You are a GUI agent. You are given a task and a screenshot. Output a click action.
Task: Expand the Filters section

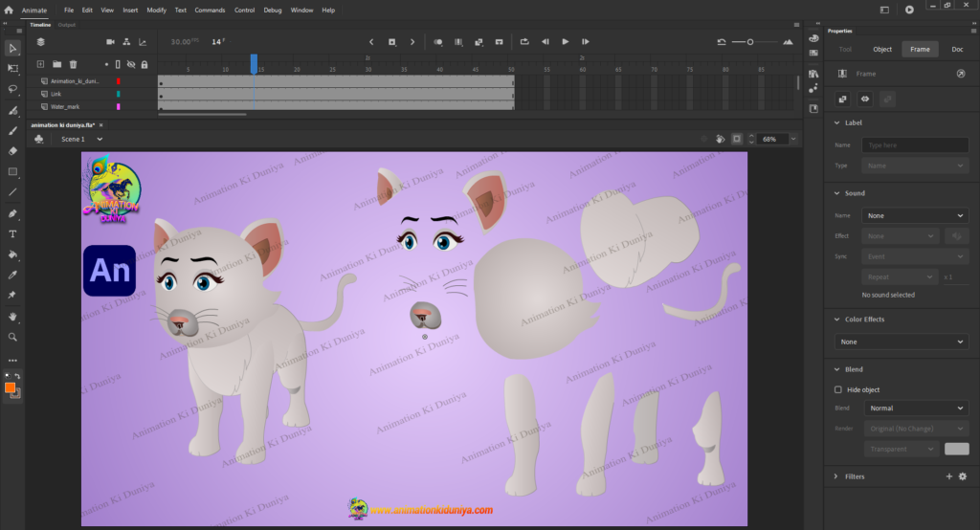[x=836, y=476]
